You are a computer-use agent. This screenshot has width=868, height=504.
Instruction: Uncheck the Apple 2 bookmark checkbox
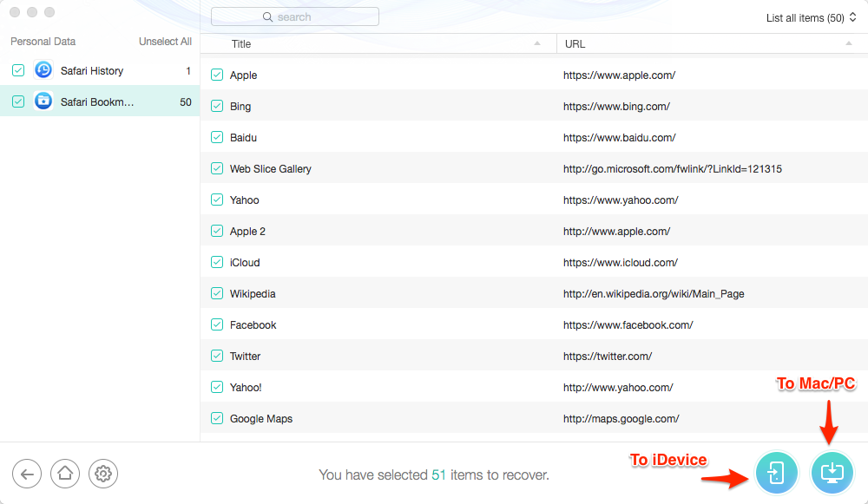pyautogui.click(x=217, y=231)
